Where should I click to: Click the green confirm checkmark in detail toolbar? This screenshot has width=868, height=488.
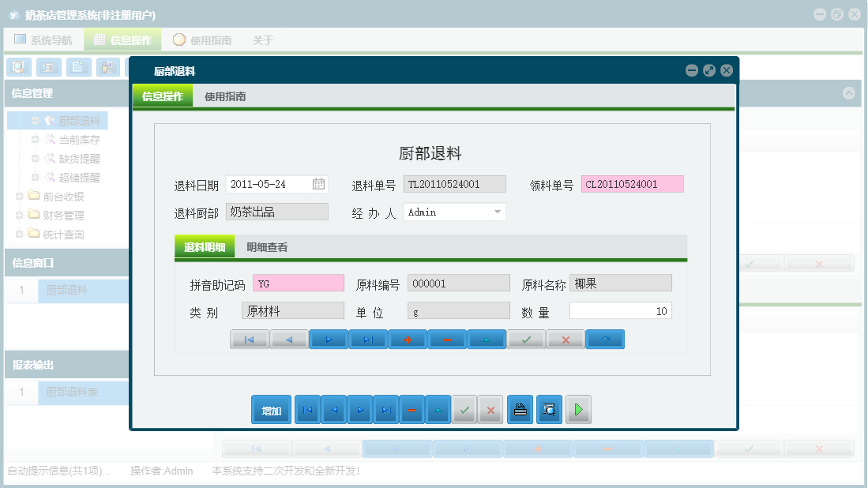[526, 339]
